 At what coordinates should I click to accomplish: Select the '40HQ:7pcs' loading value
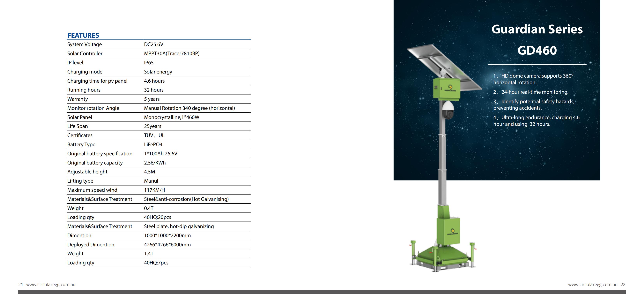pos(156,263)
